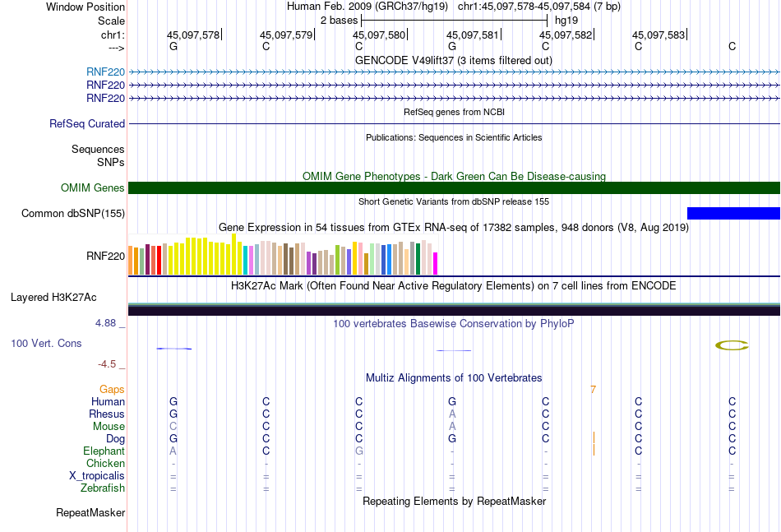This screenshot has width=781, height=532.
Task: Click the Zebrafish alignment row label
Action: tap(103, 488)
